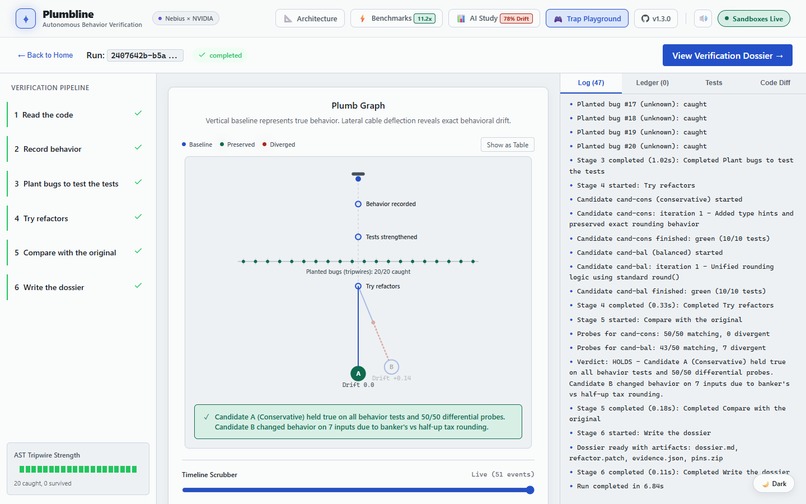Select candidate A node in graph
The width and height of the screenshot is (806, 504).
[358, 373]
